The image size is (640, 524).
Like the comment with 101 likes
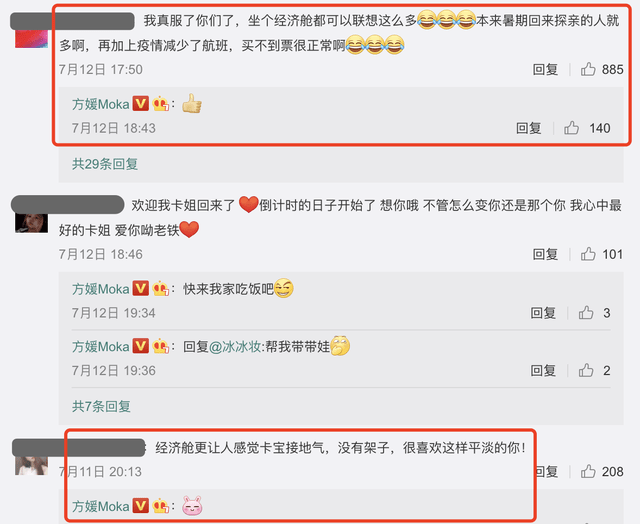click(x=588, y=254)
